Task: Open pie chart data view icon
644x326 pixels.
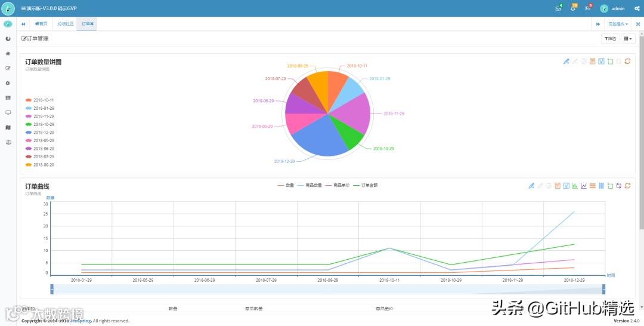Action: 592,61
